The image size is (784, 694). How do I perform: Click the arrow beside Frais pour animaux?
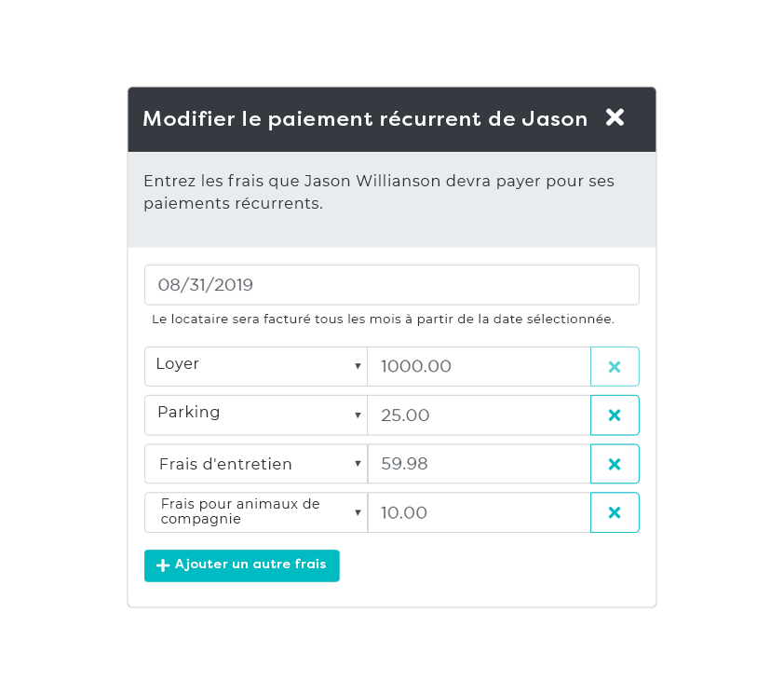(358, 512)
